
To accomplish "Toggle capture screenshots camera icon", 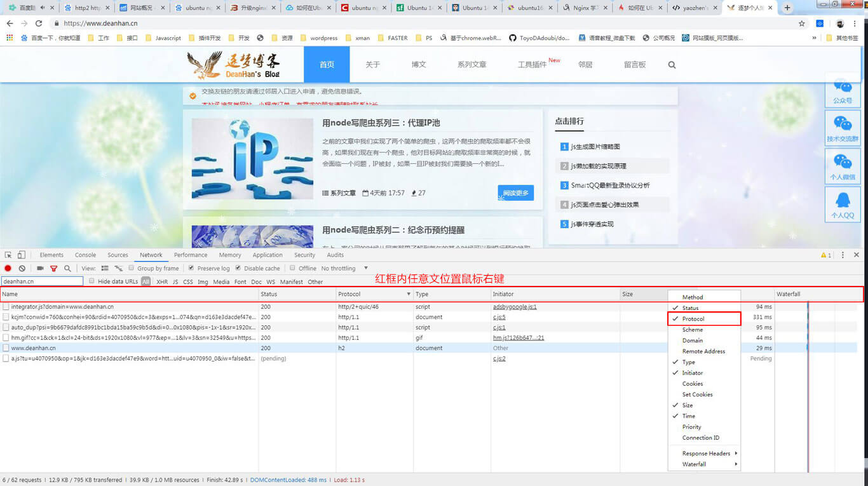I will [40, 268].
